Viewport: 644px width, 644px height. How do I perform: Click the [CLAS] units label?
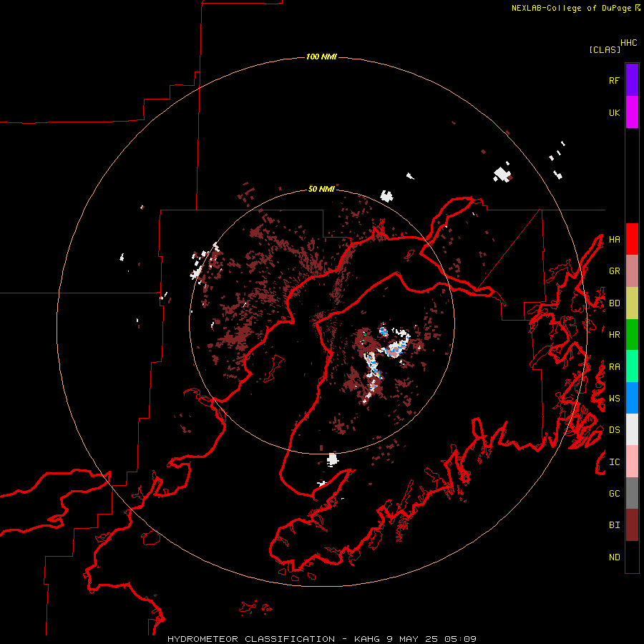pos(605,49)
